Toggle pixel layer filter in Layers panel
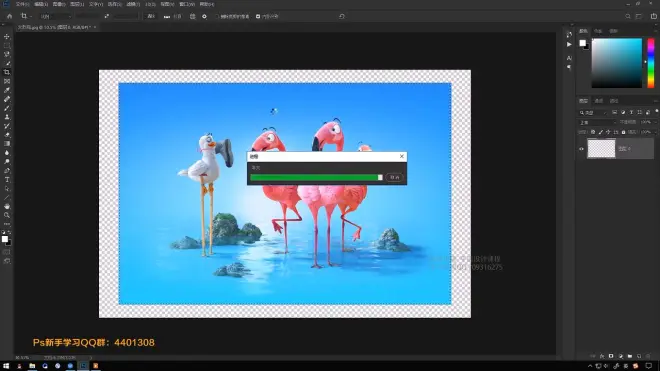660x371 pixels. [615, 112]
